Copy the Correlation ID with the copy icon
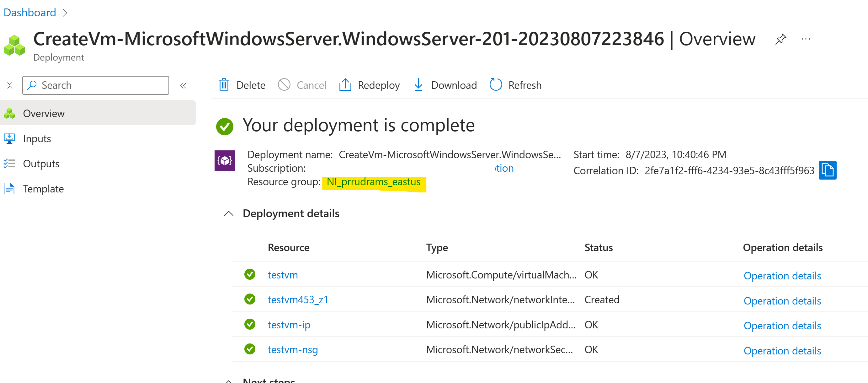This screenshot has height=383, width=868. coord(828,170)
